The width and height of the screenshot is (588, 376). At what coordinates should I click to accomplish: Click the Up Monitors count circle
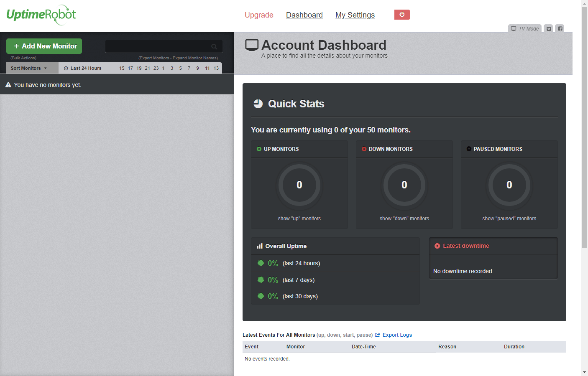click(299, 185)
